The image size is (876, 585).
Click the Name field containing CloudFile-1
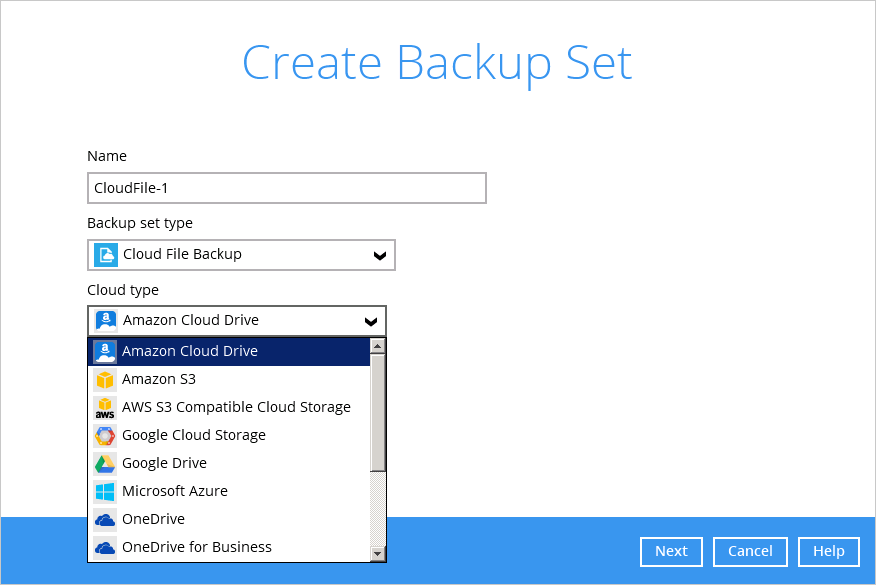286,188
